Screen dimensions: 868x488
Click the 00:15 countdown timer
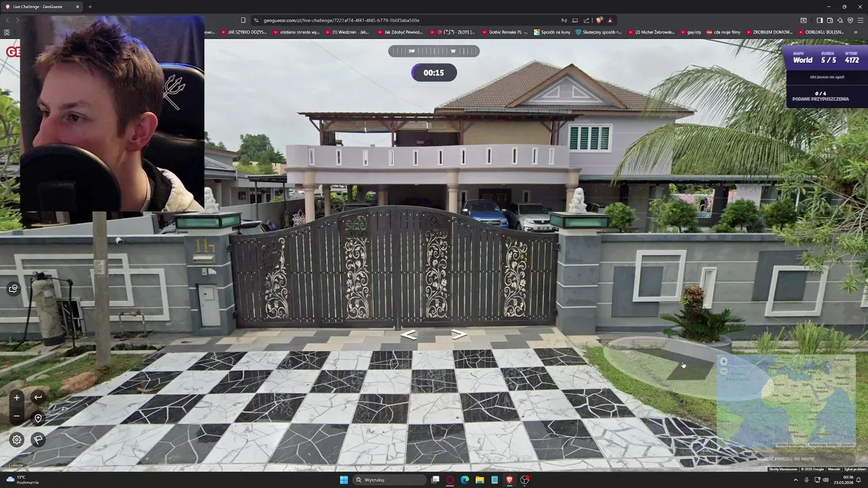point(434,73)
